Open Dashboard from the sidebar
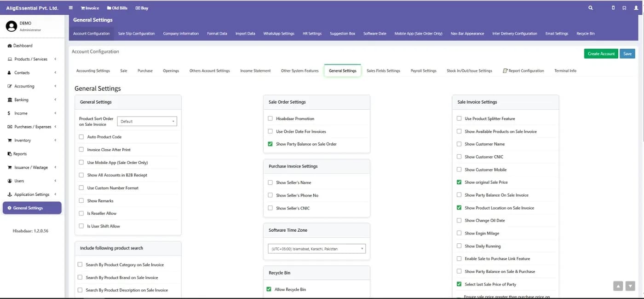Image resolution: width=644 pixels, height=299 pixels. tap(20, 46)
